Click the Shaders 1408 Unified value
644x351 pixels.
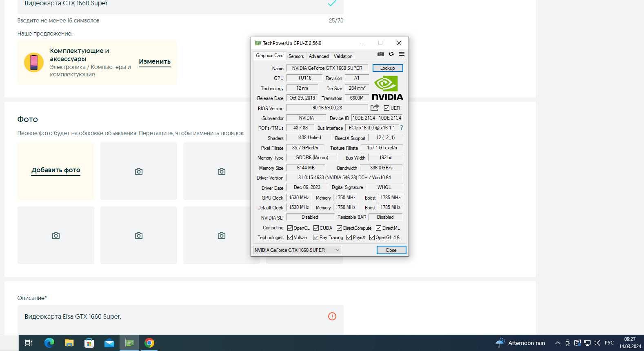point(309,138)
